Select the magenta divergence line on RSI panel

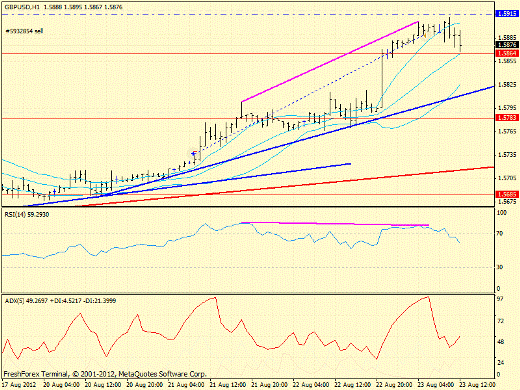coord(334,224)
